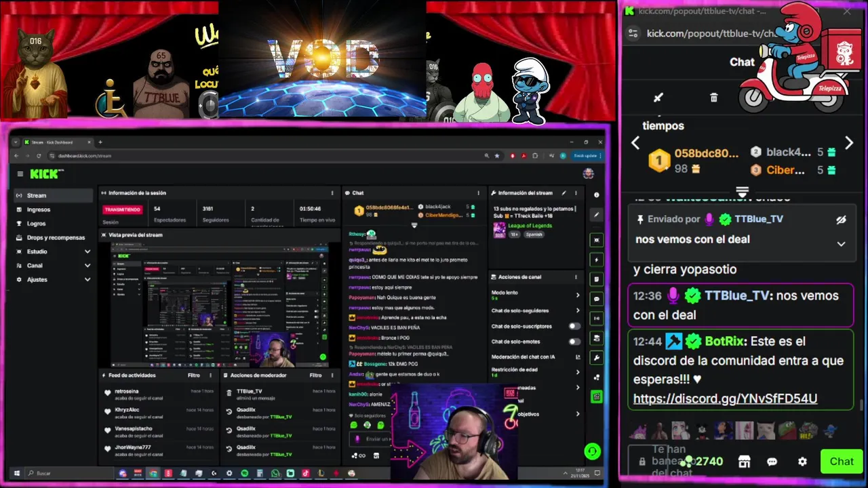Reload the dashboard page

pyautogui.click(x=38, y=156)
